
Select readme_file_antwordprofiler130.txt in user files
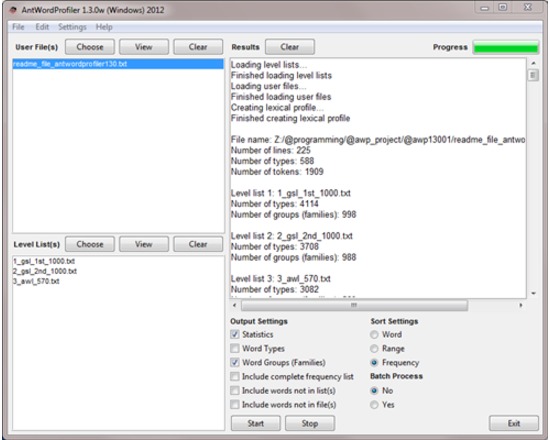[118, 64]
